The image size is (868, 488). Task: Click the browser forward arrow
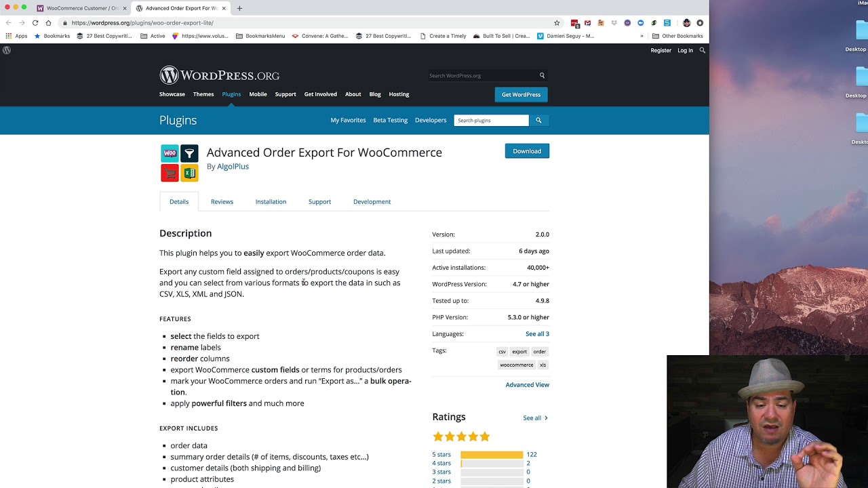pyautogui.click(x=22, y=22)
